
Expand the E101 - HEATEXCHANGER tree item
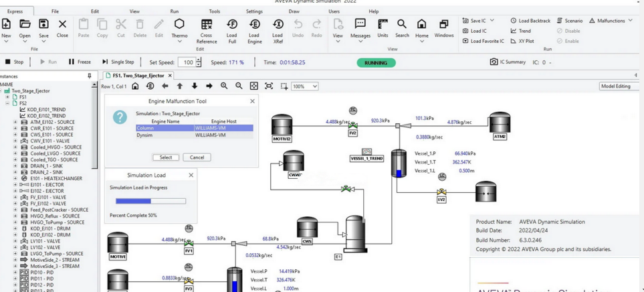click(15, 179)
